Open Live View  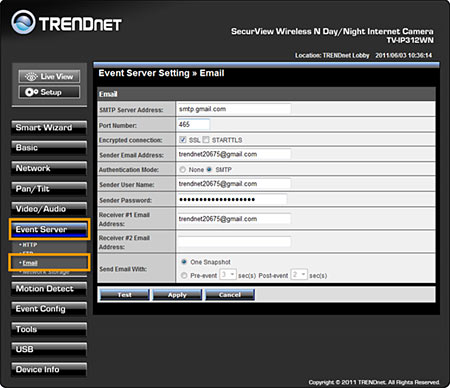(x=49, y=76)
